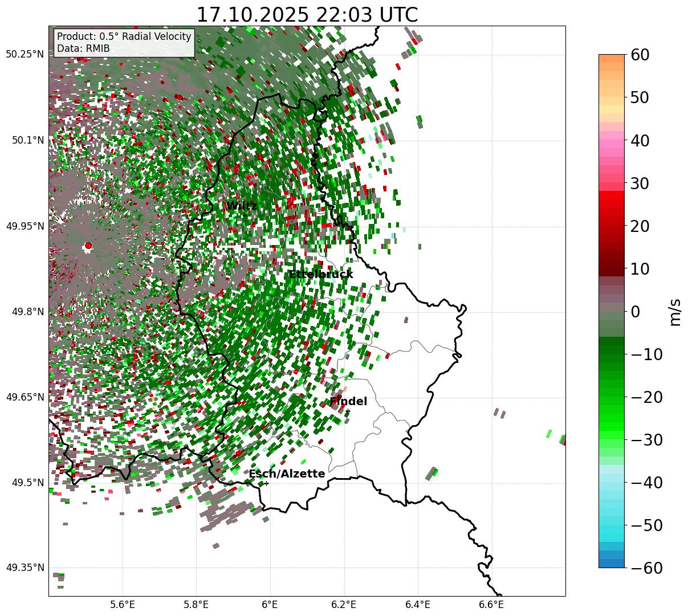Click the 5.6°E longitude tick label
688x616 pixels.
(x=123, y=605)
